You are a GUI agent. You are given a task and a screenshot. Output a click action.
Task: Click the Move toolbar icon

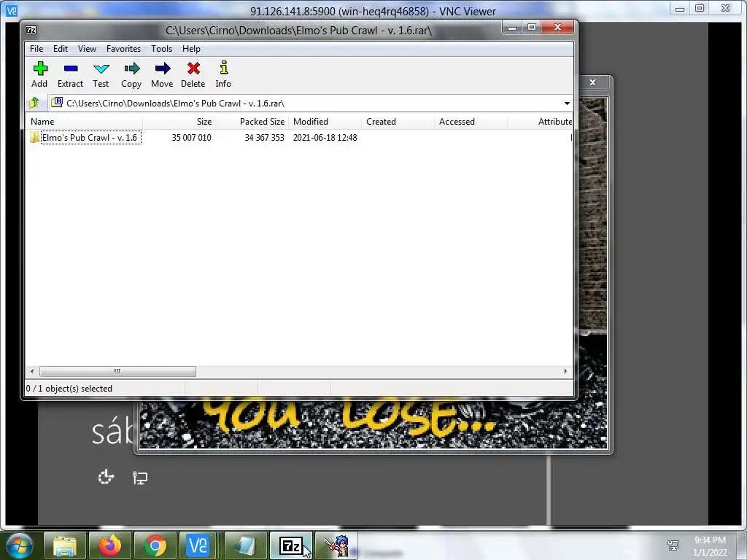(163, 69)
